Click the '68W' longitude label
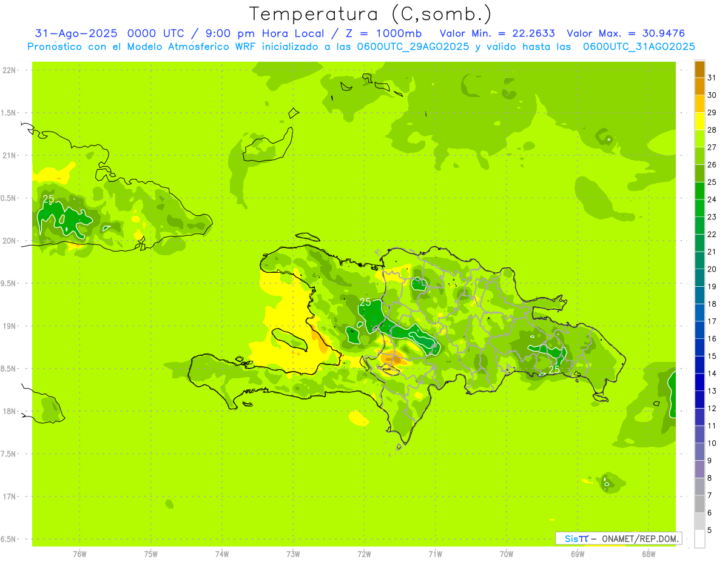 tap(649, 554)
